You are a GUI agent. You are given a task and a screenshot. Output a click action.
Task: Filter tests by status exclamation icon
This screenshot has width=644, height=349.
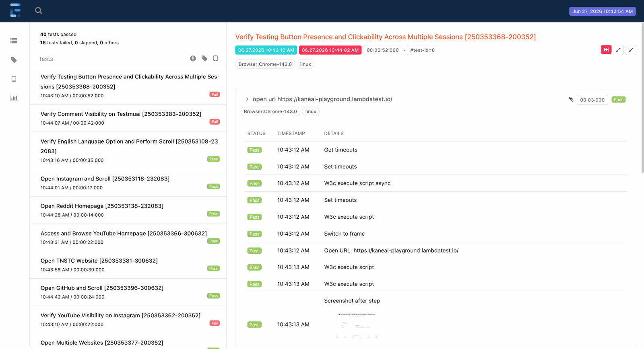pos(193,59)
